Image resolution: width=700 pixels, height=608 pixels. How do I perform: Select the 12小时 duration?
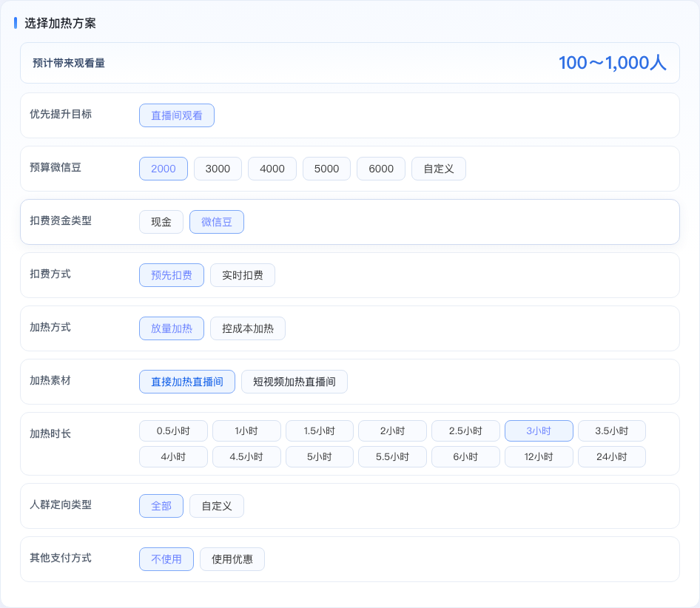[x=539, y=456]
